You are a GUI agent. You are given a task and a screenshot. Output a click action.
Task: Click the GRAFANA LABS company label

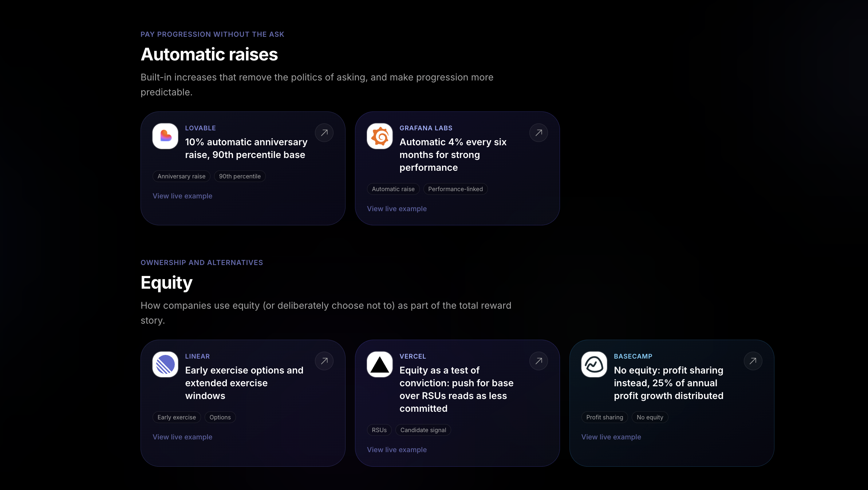click(x=426, y=128)
